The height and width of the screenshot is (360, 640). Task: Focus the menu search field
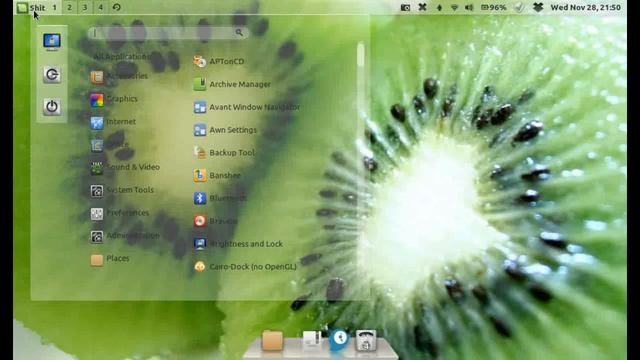coord(168,33)
